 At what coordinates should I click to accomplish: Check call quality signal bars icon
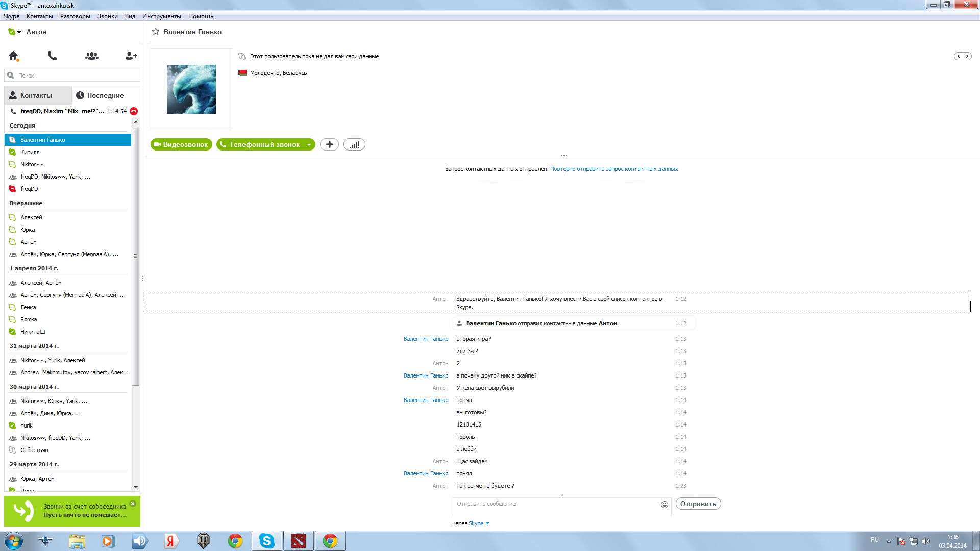point(354,144)
